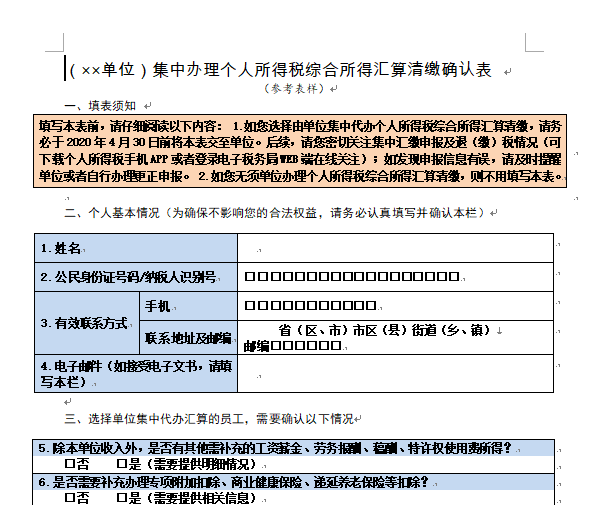Check the 是 box under question 5
Viewport: 597px width, 505px height.
pyautogui.click(x=122, y=464)
